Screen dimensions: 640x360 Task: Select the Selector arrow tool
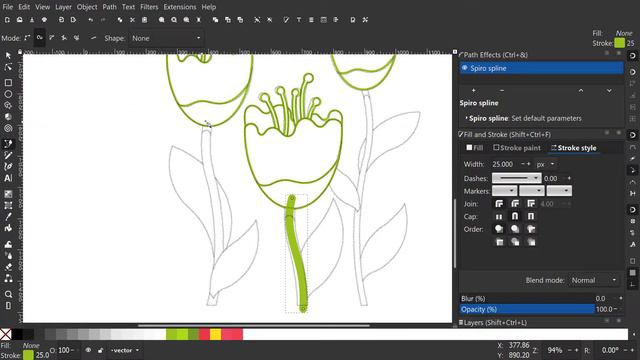(8, 55)
